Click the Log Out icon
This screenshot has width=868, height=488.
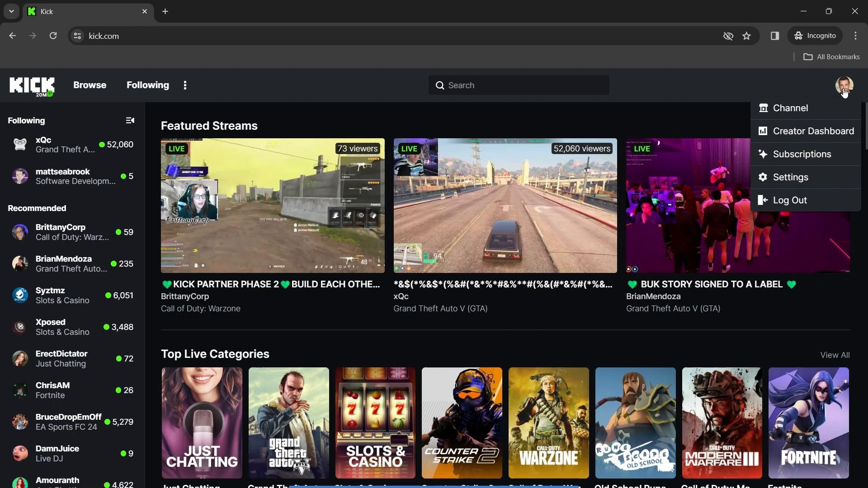pos(763,200)
